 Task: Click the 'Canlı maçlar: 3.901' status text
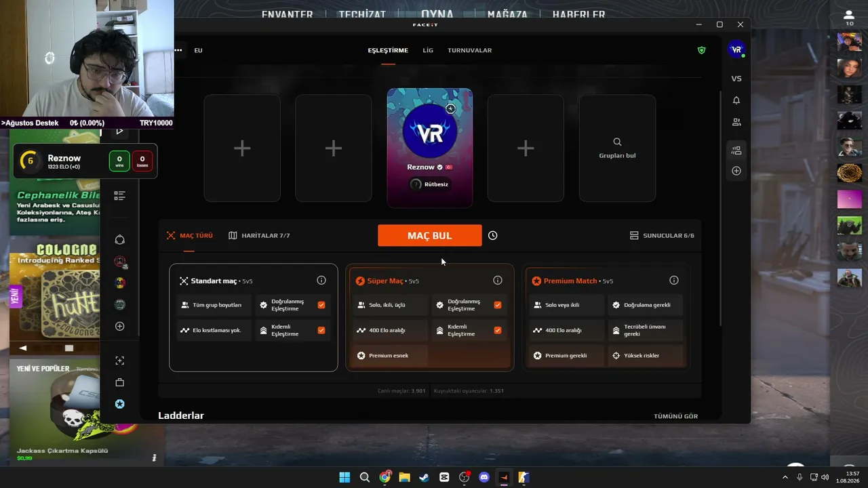pos(401,391)
